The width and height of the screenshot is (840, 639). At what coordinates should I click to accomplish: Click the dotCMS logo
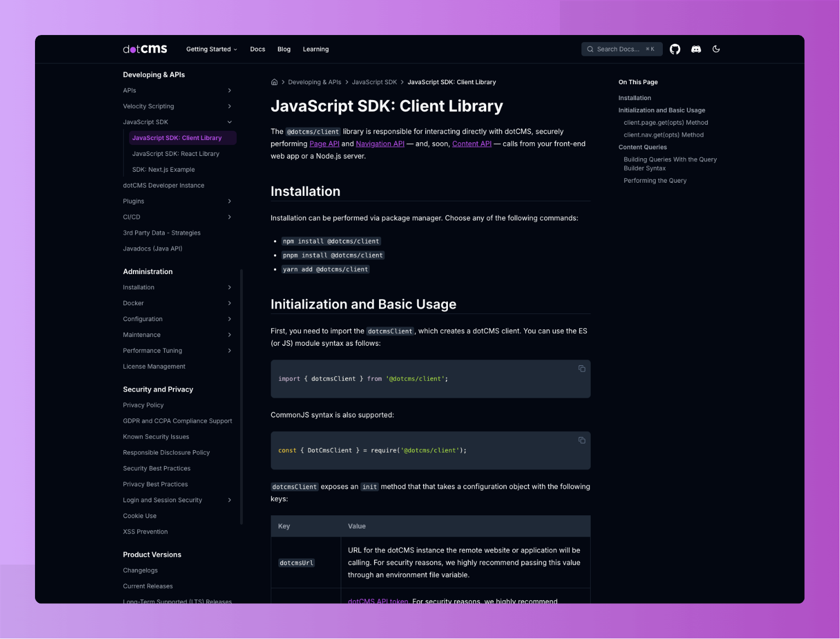pyautogui.click(x=145, y=49)
